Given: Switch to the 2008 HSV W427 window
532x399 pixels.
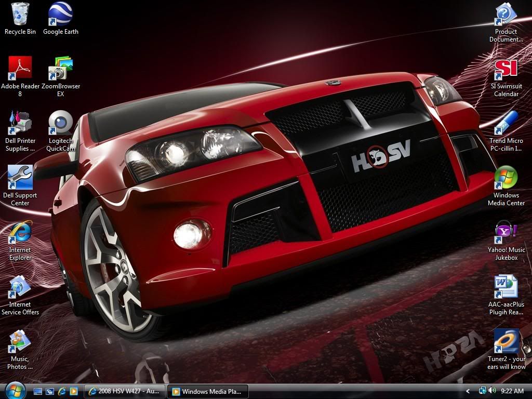Looking at the screenshot, I should click(x=125, y=391).
